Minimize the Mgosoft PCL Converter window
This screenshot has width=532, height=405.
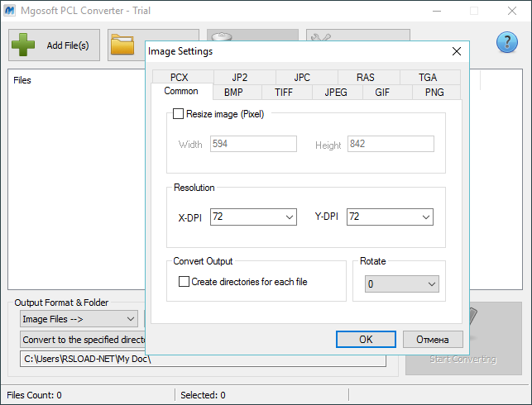pyautogui.click(x=437, y=11)
